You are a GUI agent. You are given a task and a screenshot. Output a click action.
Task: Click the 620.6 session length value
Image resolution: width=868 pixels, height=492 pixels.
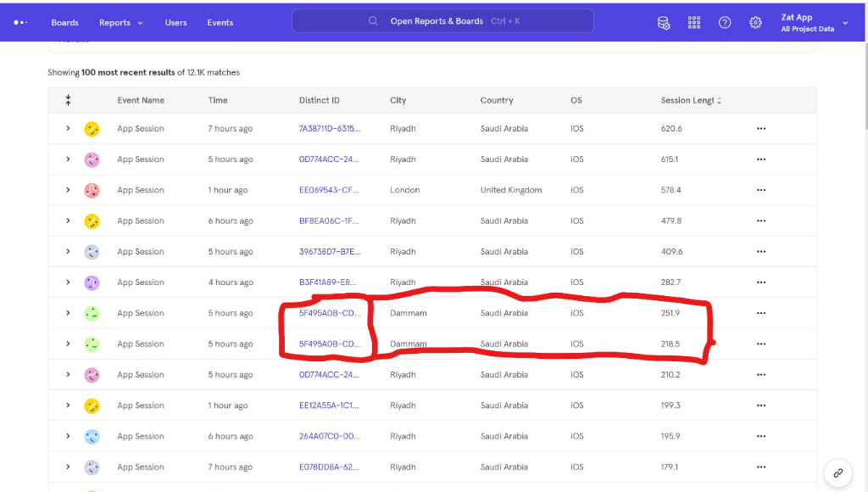(671, 129)
